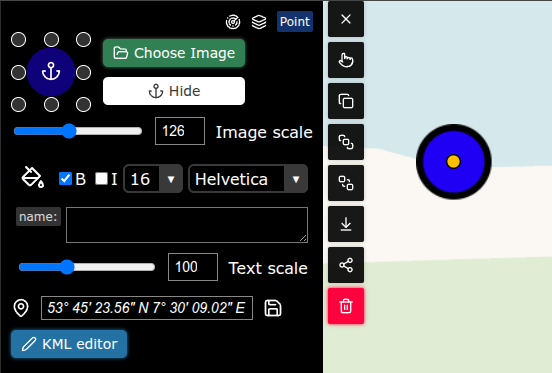Click the radar target icon
The height and width of the screenshot is (373, 552).
click(233, 22)
